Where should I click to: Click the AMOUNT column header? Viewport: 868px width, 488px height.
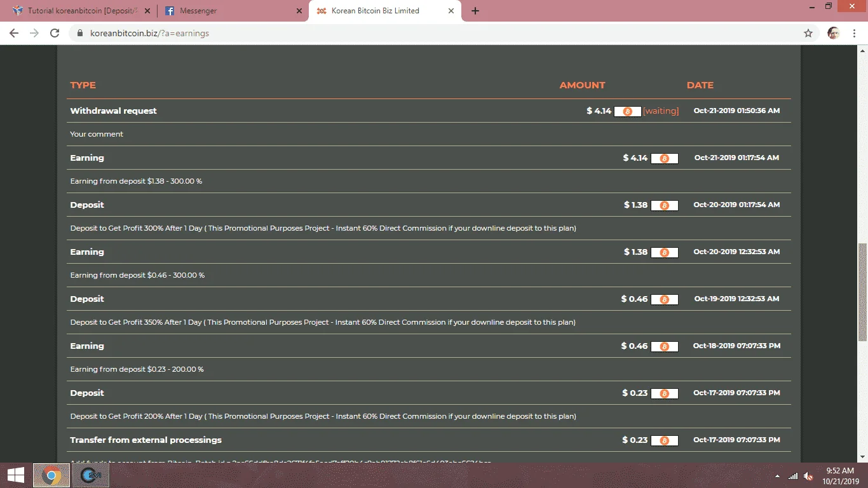[x=582, y=85]
